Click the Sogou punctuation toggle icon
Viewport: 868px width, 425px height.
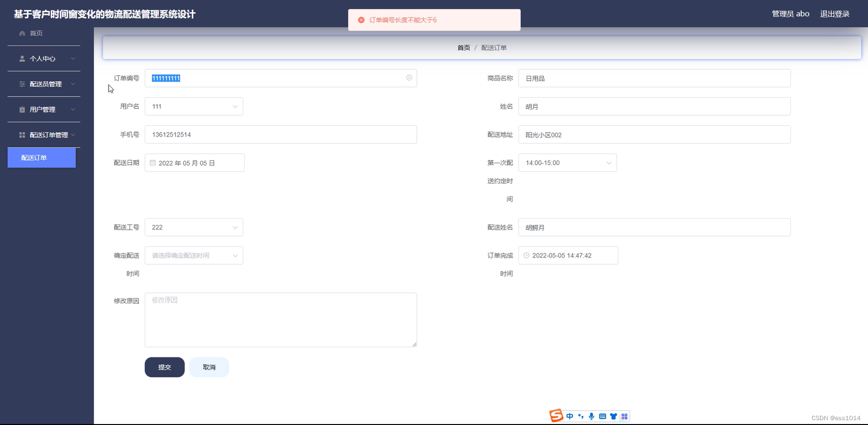(x=581, y=416)
